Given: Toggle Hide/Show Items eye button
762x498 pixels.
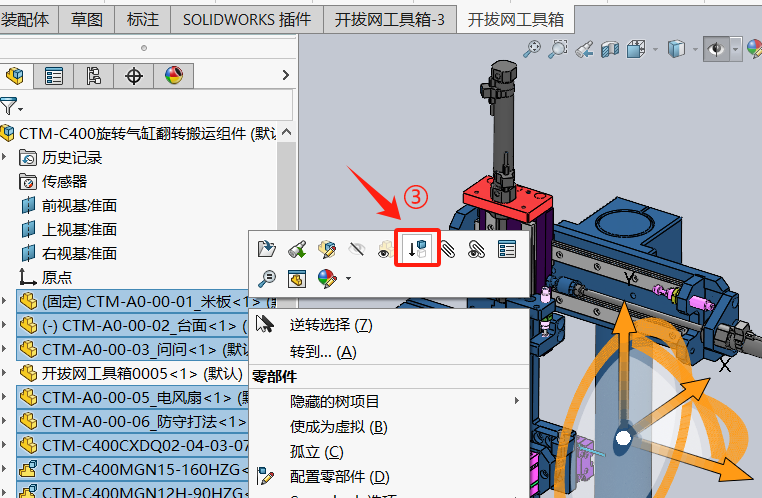Looking at the screenshot, I should 716,49.
